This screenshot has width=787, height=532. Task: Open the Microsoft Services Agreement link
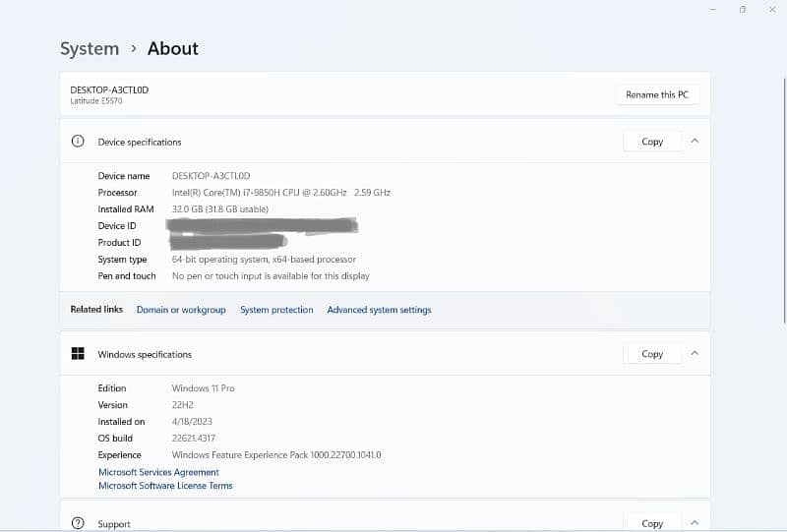tap(158, 472)
